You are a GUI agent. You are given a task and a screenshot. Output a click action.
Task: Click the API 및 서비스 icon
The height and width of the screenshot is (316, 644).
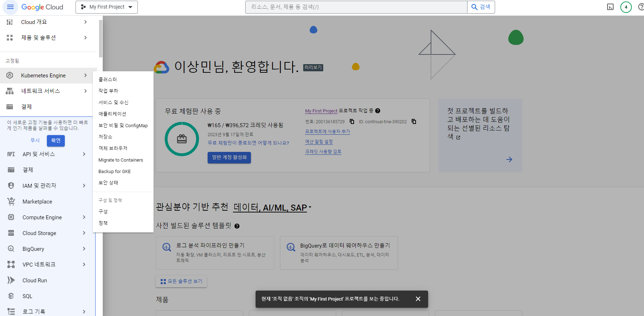[x=11, y=154]
